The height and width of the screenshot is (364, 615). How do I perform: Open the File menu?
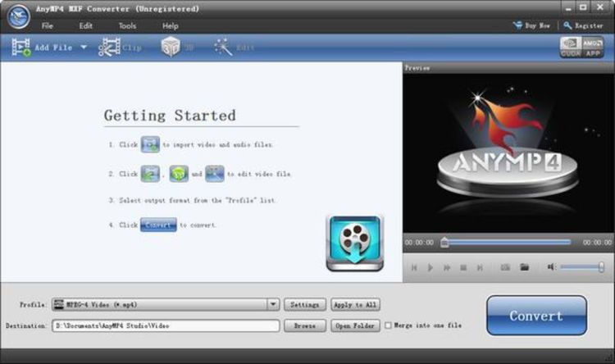[48, 26]
